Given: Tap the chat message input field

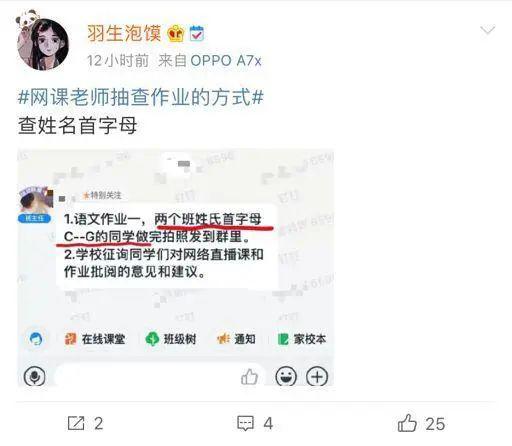Looking at the screenshot, I should 147,377.
